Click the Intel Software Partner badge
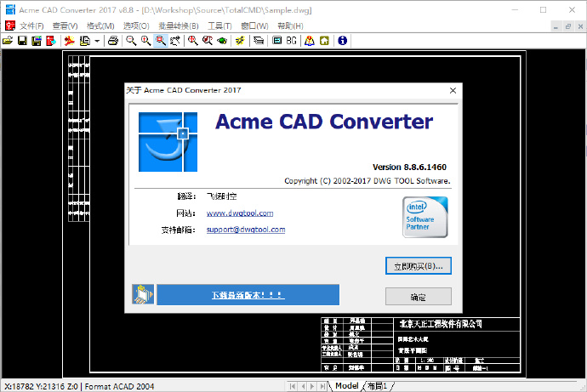587x392 pixels. tap(425, 217)
